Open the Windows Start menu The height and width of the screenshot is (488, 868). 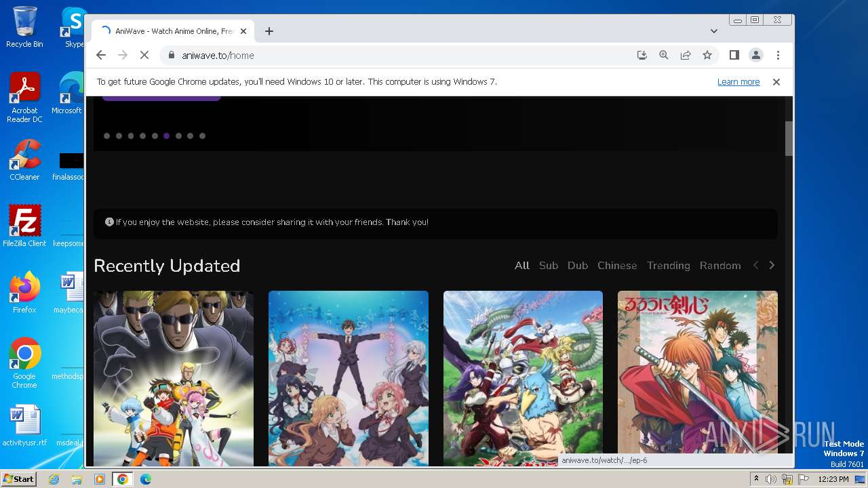click(18, 479)
